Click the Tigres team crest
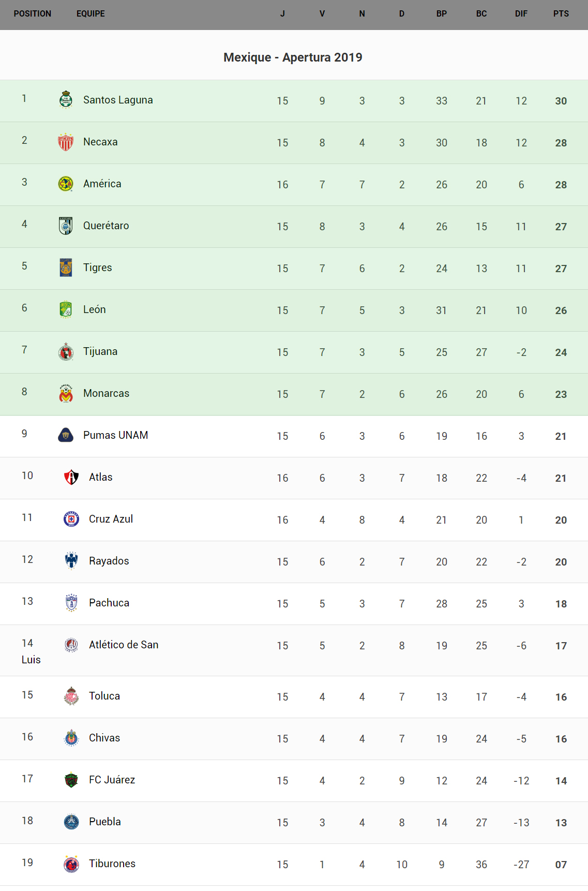 tap(66, 268)
